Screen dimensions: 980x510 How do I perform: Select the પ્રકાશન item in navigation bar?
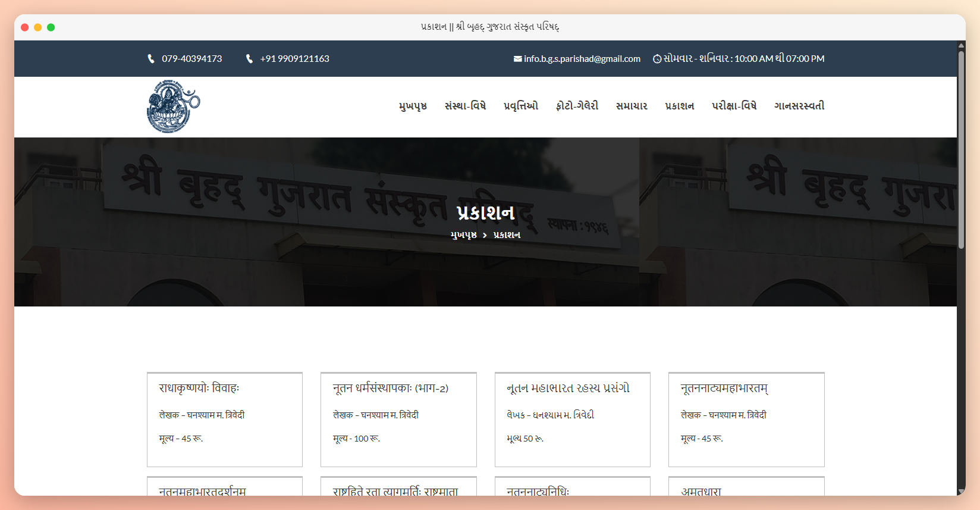680,106
